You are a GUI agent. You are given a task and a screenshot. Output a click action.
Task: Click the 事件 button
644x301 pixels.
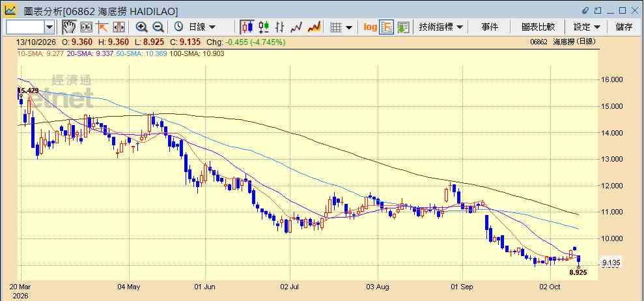[x=490, y=27]
